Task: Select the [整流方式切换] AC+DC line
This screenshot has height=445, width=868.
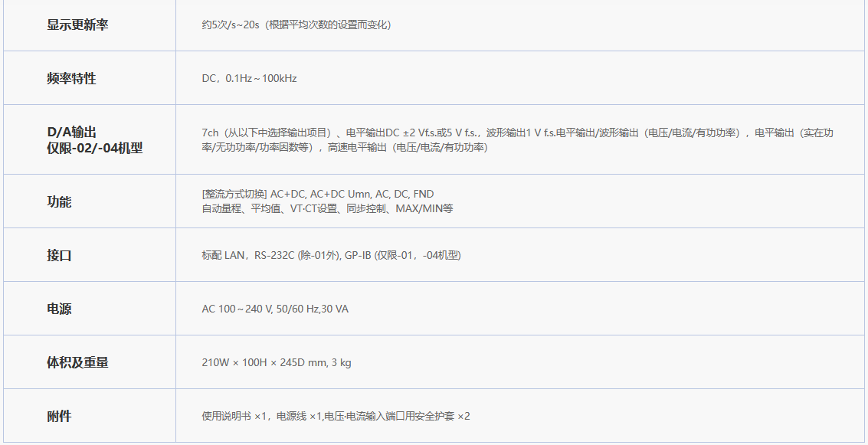Action: click(x=317, y=195)
